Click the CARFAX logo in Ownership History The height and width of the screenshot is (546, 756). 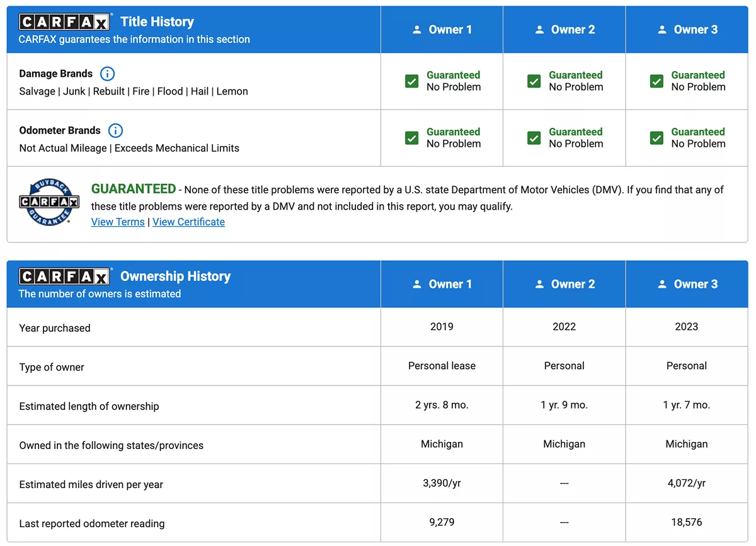point(65,276)
